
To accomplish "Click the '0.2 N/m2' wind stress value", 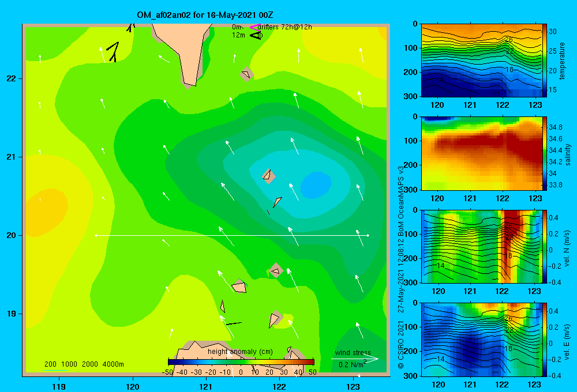I will click(x=352, y=364).
